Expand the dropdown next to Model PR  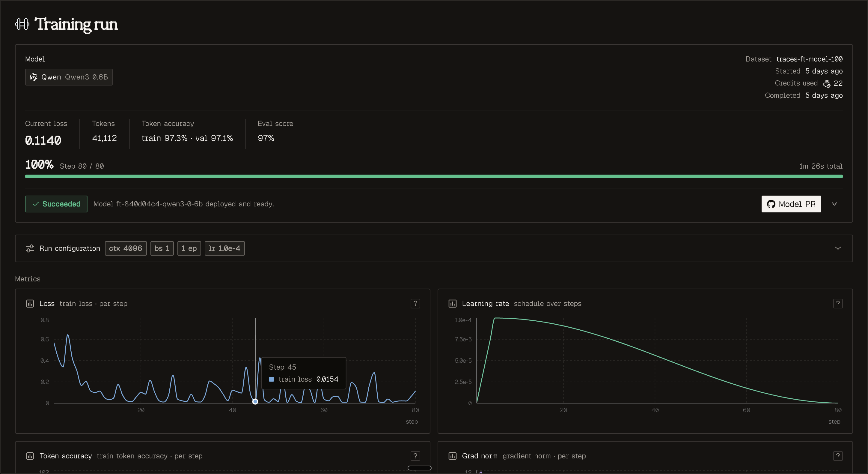click(834, 204)
